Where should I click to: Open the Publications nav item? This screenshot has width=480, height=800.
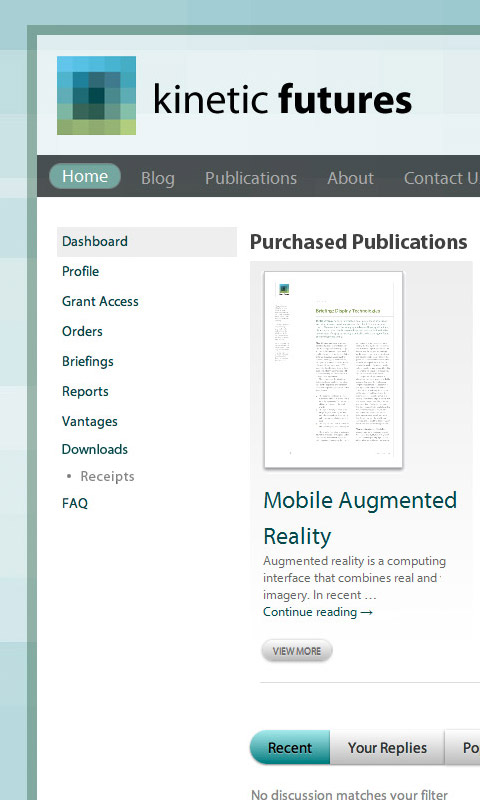[250, 178]
